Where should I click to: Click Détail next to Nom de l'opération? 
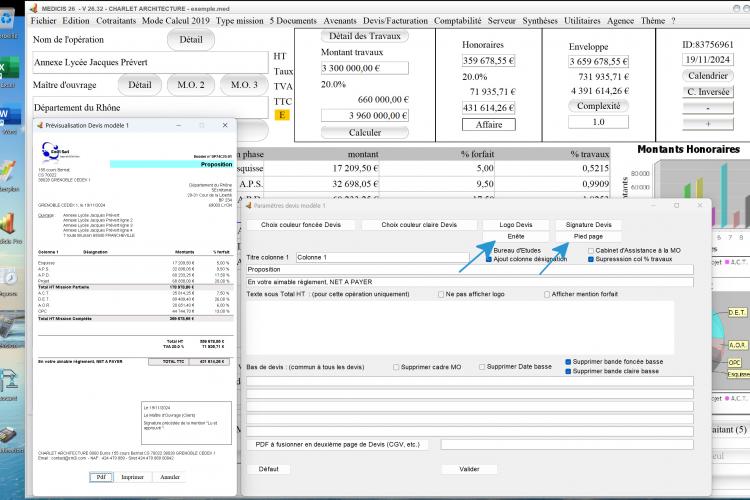[x=191, y=40]
